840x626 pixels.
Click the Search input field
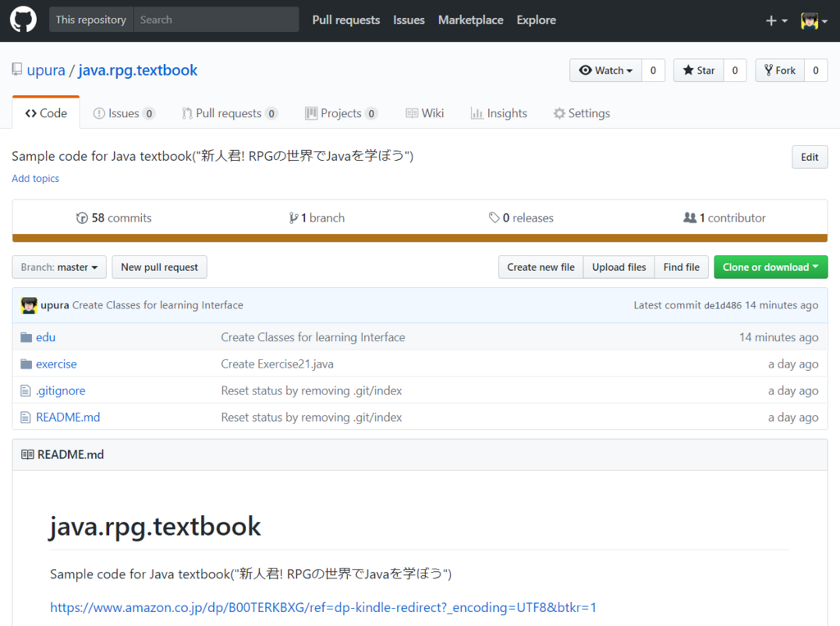click(x=217, y=20)
